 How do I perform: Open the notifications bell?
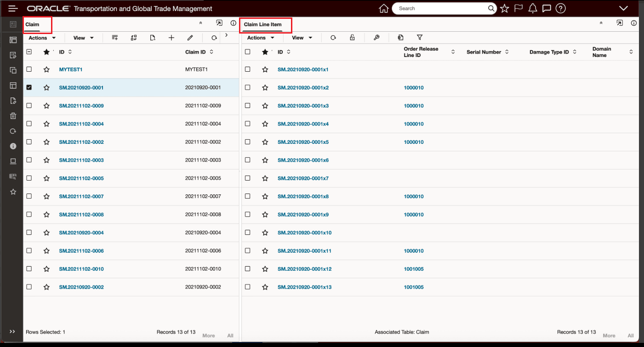click(x=533, y=8)
